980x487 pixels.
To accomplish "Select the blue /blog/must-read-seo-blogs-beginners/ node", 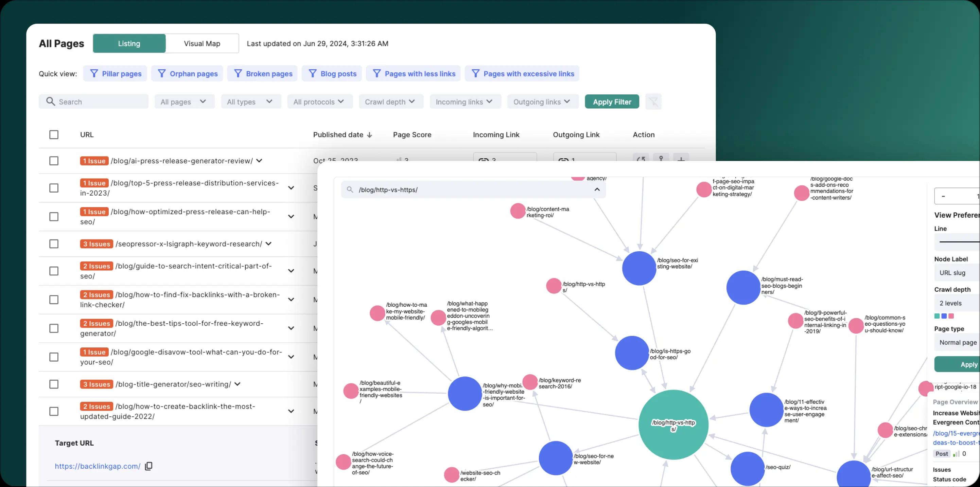I will pyautogui.click(x=743, y=288).
